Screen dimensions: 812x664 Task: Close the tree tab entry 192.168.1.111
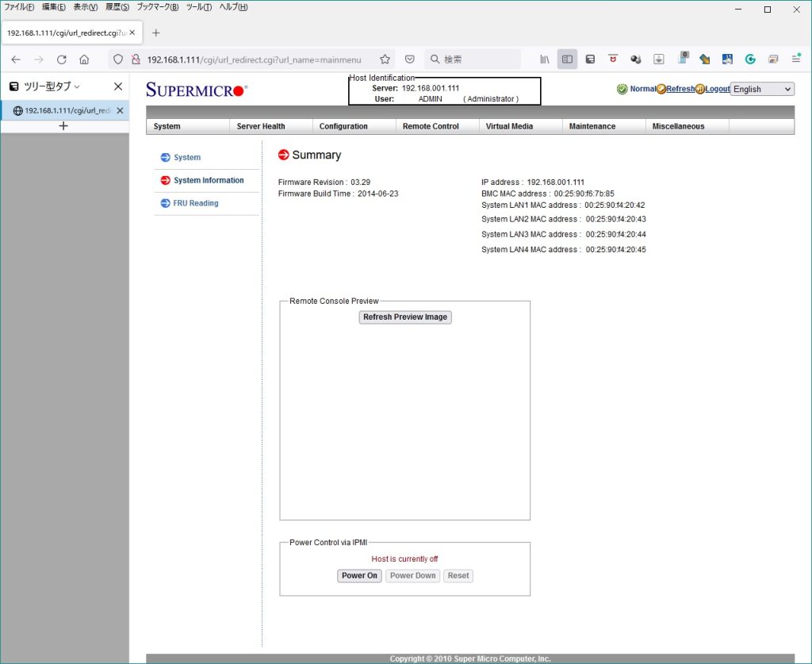click(121, 110)
